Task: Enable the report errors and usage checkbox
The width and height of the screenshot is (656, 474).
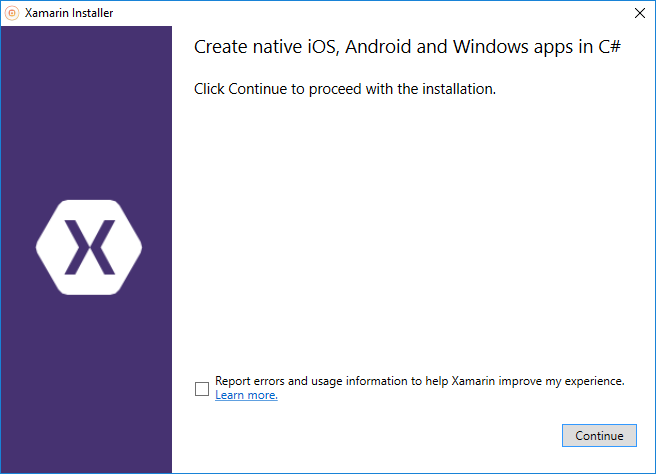Action: point(202,389)
